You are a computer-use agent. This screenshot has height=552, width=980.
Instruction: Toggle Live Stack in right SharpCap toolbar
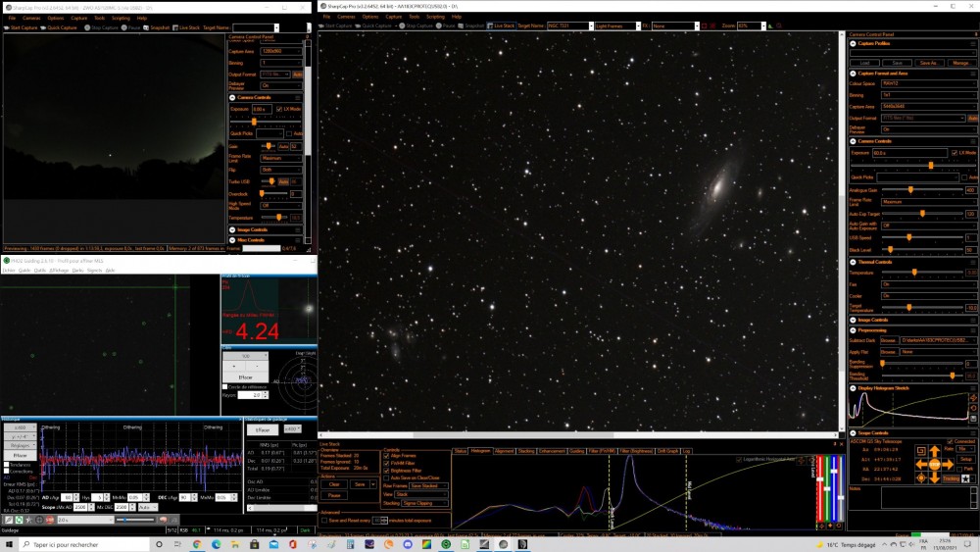tap(501, 25)
